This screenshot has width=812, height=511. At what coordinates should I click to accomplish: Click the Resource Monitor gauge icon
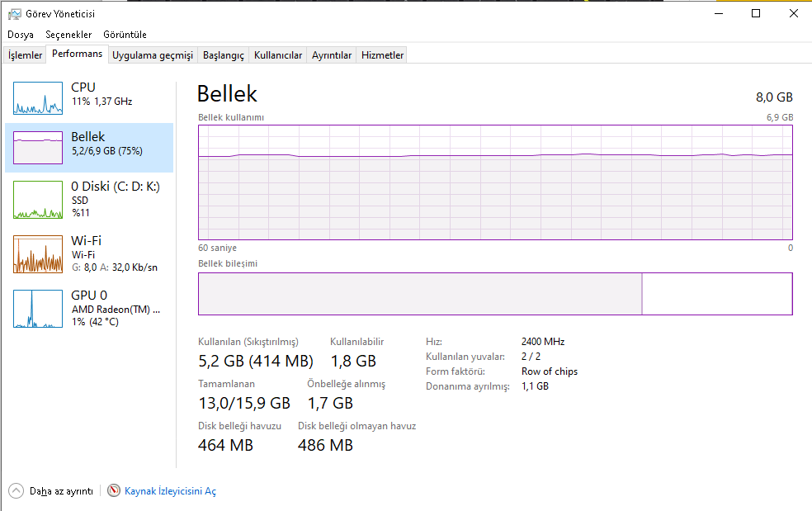114,491
